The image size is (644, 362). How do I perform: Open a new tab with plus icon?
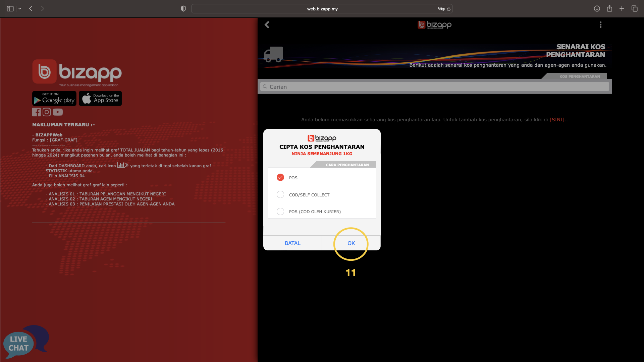(622, 9)
